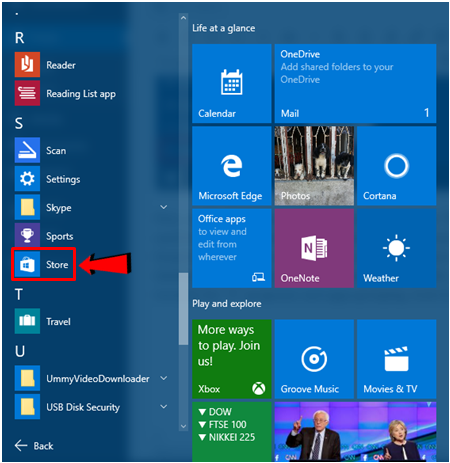
Task: Open the News tile with debate photo
Action: [x=355, y=432]
